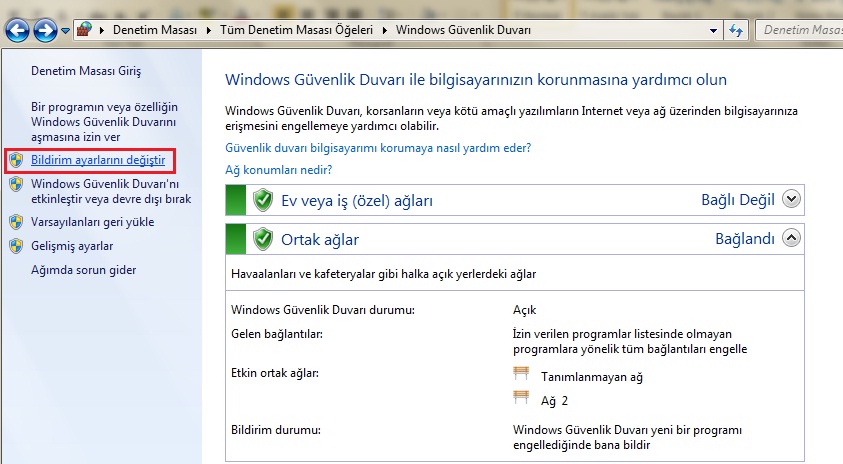843x464 pixels.
Task: Open the recent pages dropdown next to Forward
Action: [65, 31]
